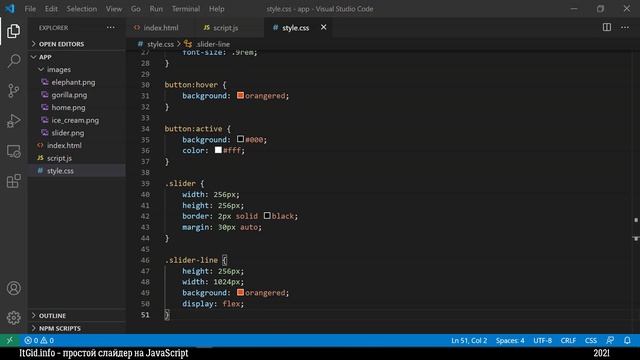640x360 pixels.
Task: Open the Run and Debug view
Action: (x=13, y=121)
